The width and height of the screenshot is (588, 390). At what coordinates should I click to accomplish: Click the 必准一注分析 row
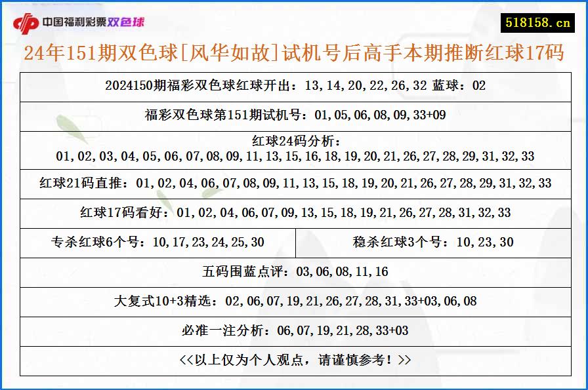(294, 330)
